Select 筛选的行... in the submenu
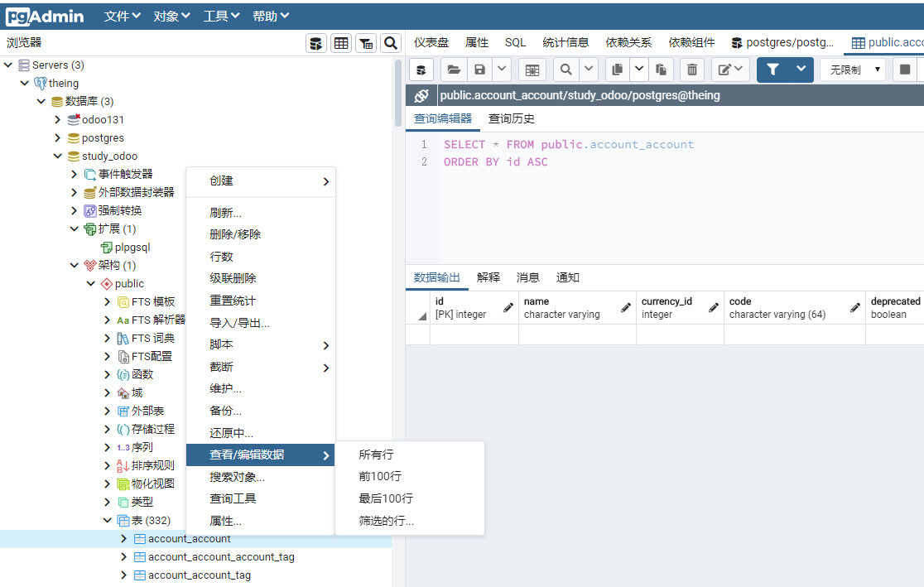 click(410, 521)
